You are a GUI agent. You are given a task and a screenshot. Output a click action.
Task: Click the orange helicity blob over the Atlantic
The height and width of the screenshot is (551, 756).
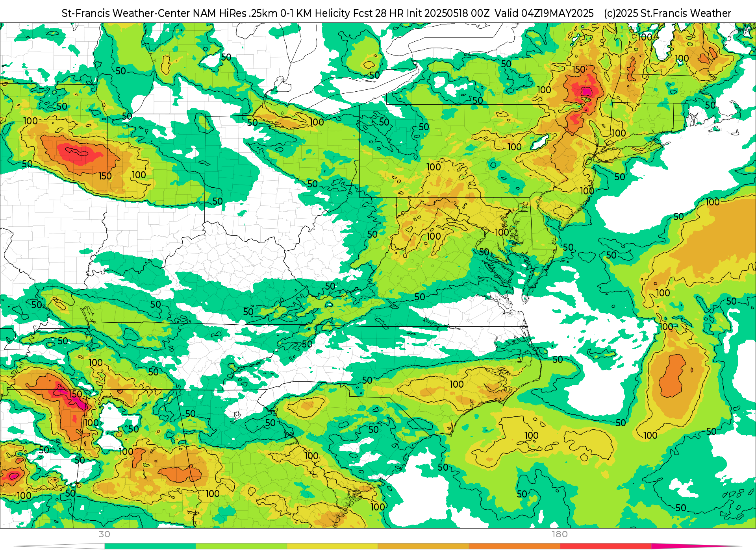(672, 376)
